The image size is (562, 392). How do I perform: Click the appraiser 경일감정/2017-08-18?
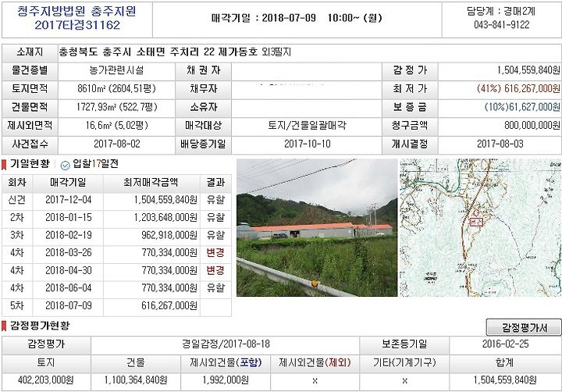(226, 344)
